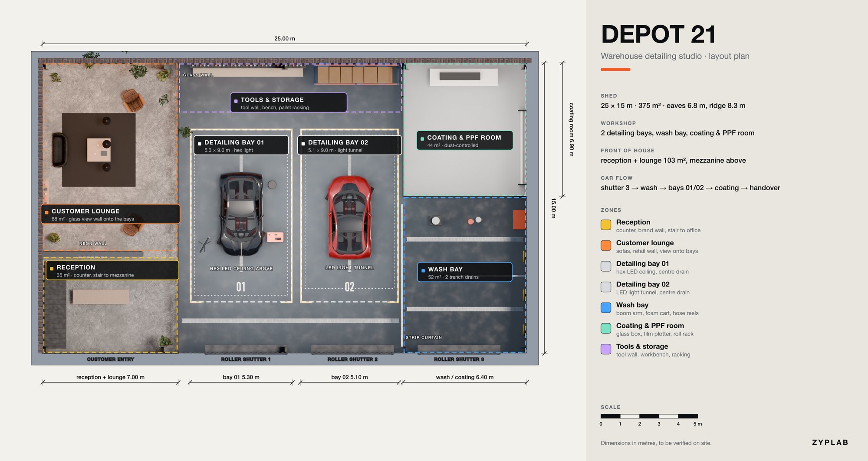This screenshot has width=868, height=461.
Task: Select the WASH BAY label tag
Action: tap(465, 273)
